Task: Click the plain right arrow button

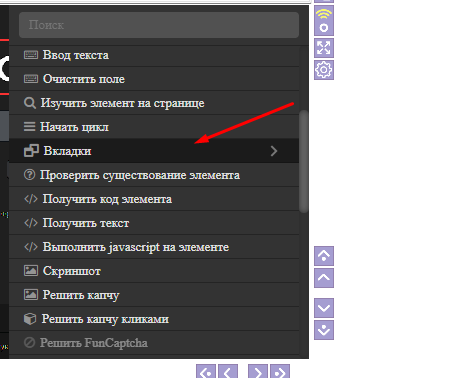Action: coord(258,371)
